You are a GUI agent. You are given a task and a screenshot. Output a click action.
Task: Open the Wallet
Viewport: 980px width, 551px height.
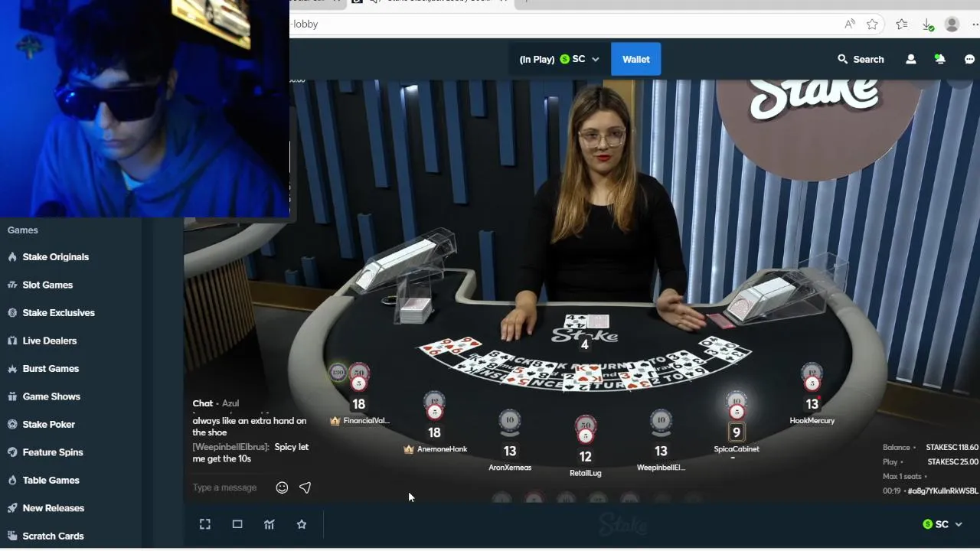coord(635,59)
